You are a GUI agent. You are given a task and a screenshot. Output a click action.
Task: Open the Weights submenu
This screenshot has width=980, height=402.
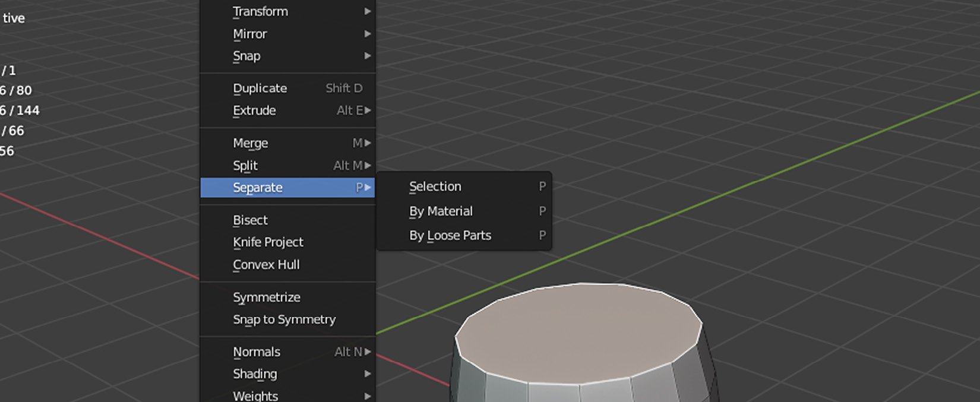pos(287,395)
